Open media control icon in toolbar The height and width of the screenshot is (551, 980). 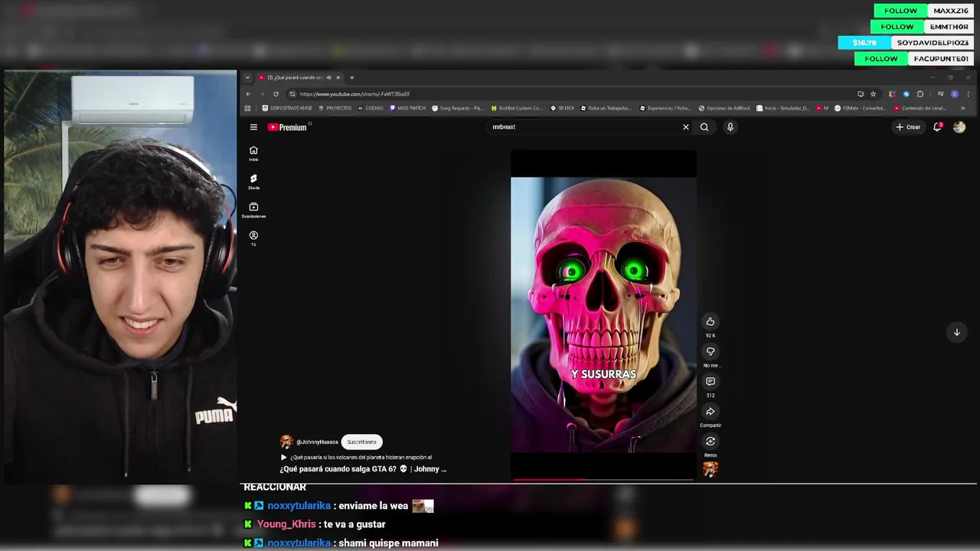click(x=941, y=94)
